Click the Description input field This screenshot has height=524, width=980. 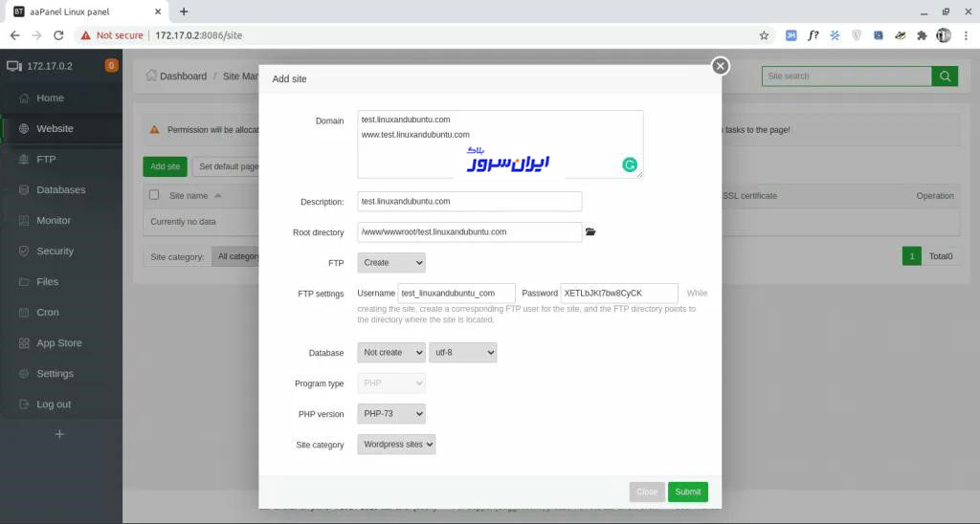click(469, 201)
